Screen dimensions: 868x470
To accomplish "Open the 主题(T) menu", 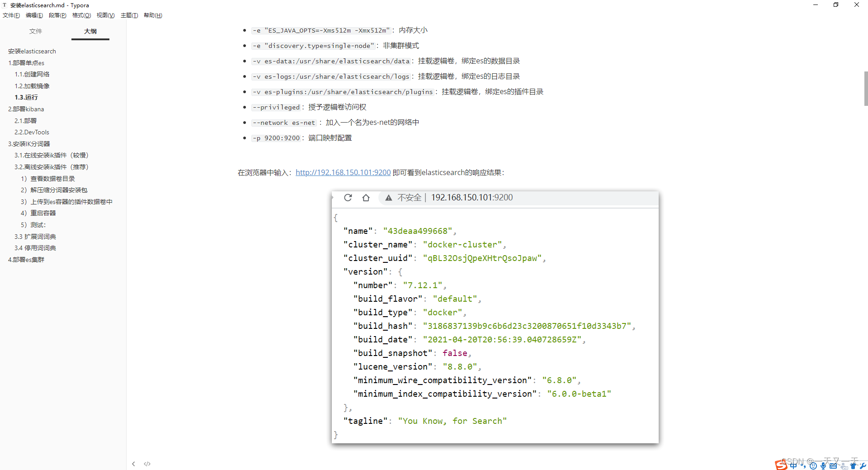I will click(129, 15).
